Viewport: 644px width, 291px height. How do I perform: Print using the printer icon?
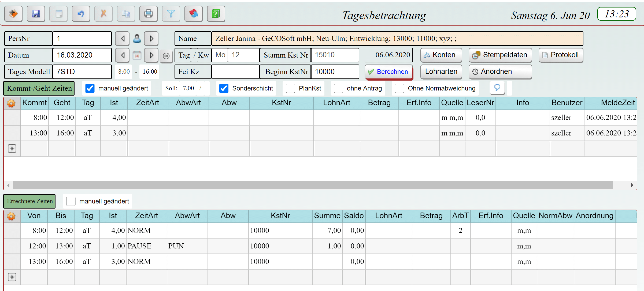[149, 14]
